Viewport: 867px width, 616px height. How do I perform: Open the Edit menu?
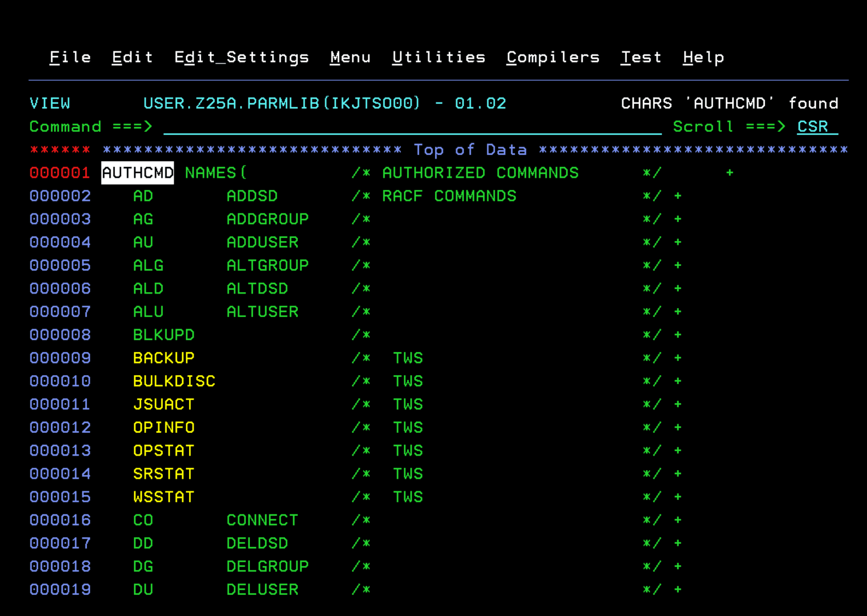pyautogui.click(x=132, y=57)
